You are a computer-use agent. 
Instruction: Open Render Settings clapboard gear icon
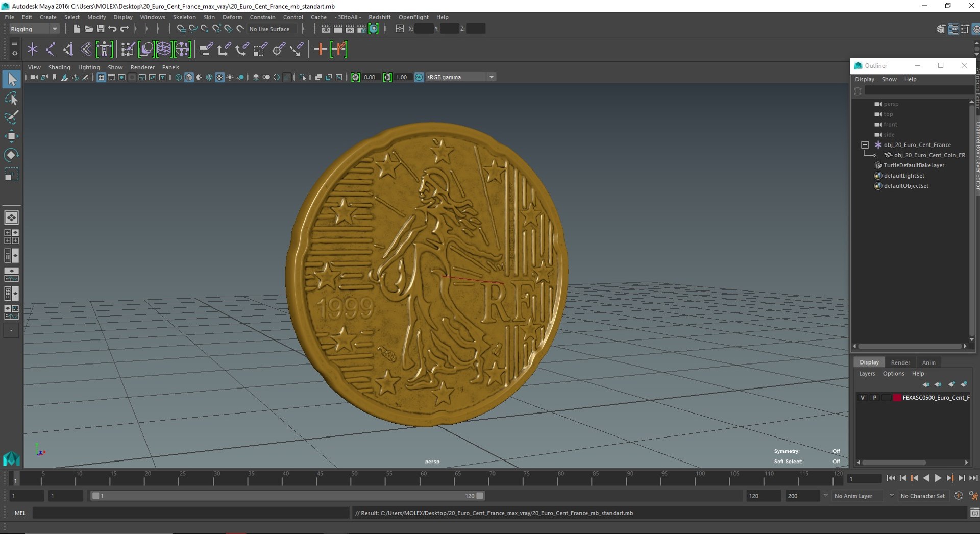point(361,29)
